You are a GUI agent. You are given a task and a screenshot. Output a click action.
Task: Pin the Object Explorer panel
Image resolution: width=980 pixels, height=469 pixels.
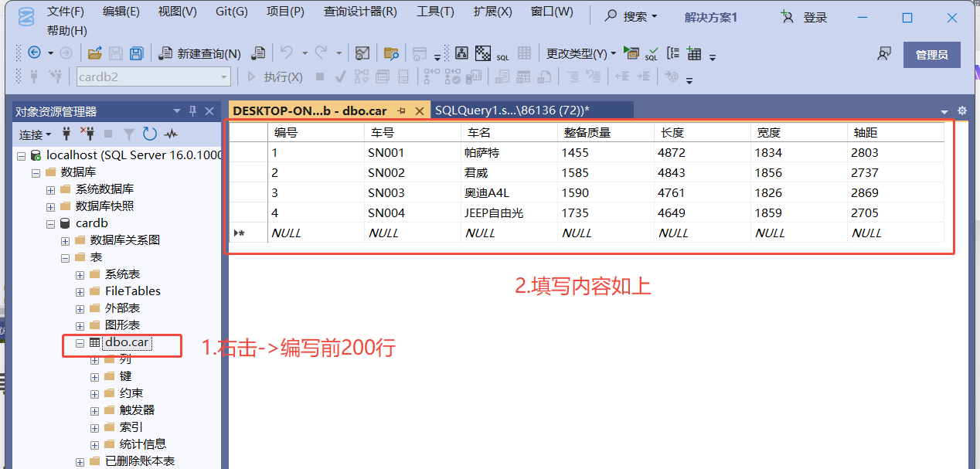(x=192, y=110)
